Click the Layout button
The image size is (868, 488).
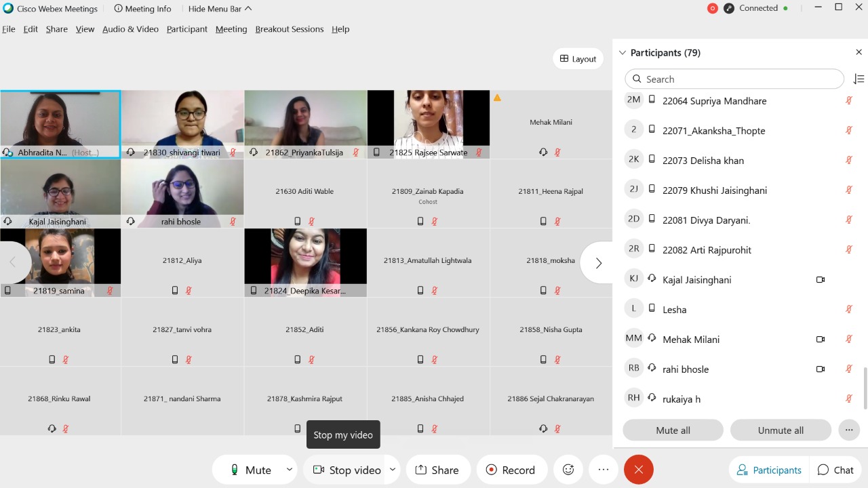pos(578,59)
